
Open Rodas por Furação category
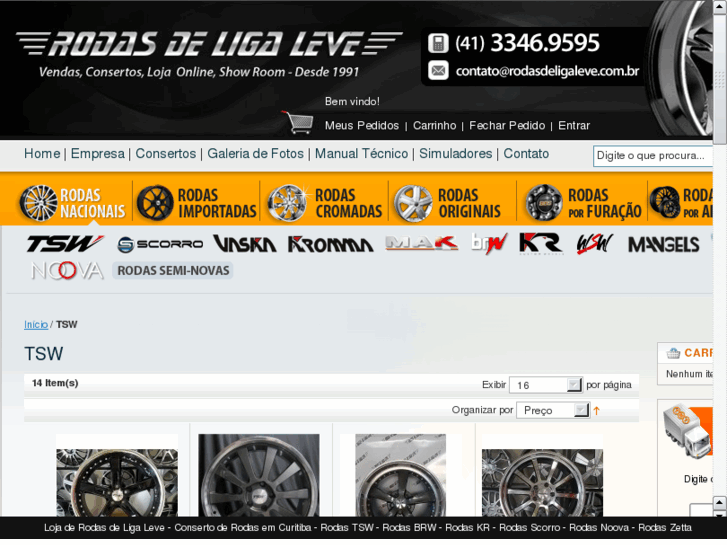[584, 203]
